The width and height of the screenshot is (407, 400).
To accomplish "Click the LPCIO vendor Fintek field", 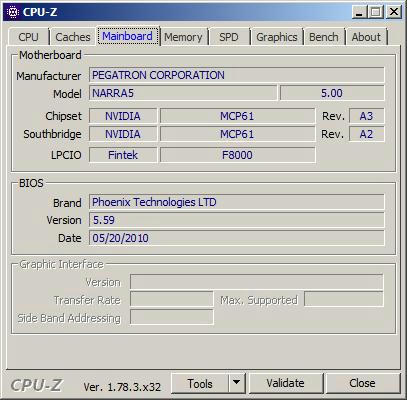I will 123,155.
